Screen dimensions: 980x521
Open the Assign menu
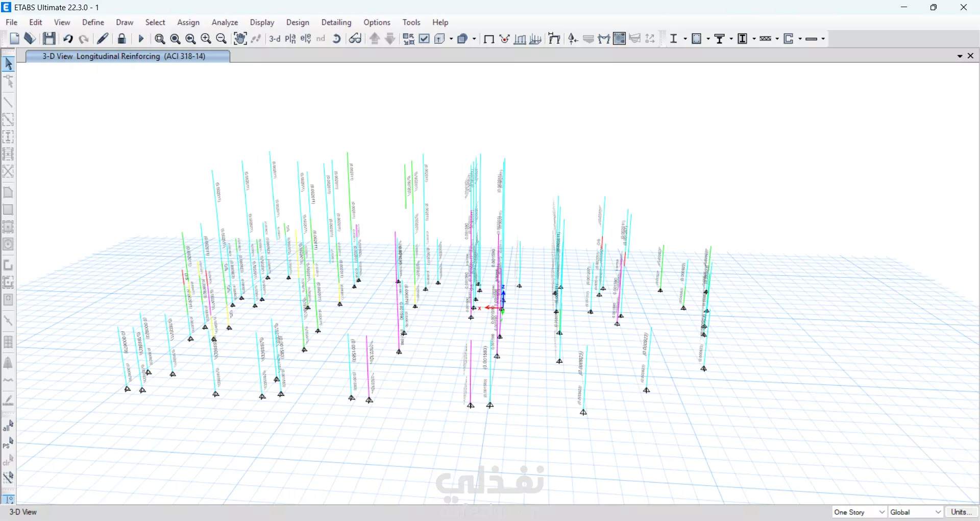188,22
